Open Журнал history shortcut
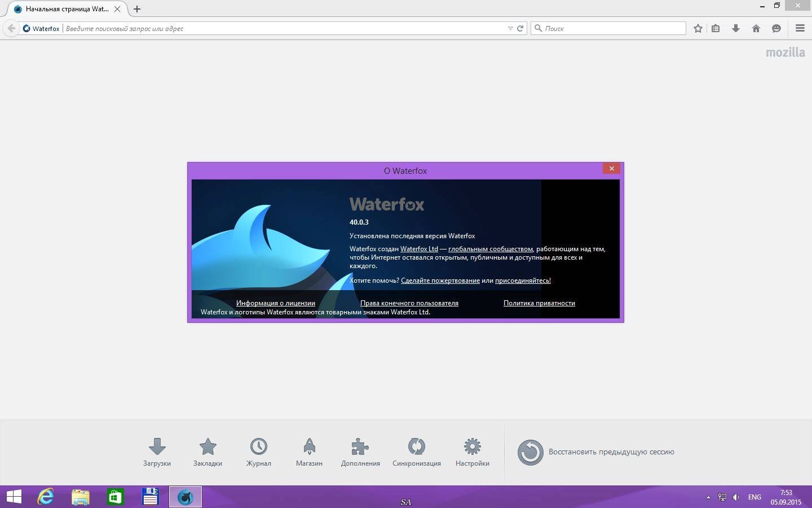812x508 pixels. point(258,452)
